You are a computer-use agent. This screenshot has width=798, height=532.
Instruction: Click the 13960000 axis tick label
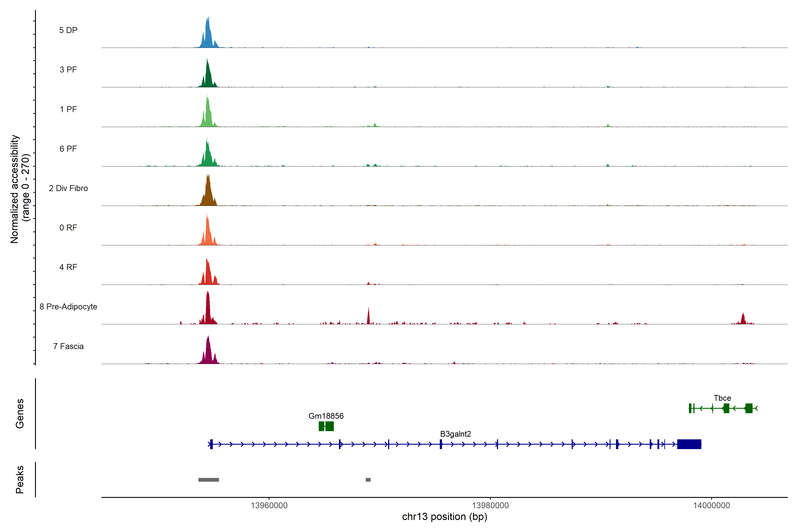point(269,506)
